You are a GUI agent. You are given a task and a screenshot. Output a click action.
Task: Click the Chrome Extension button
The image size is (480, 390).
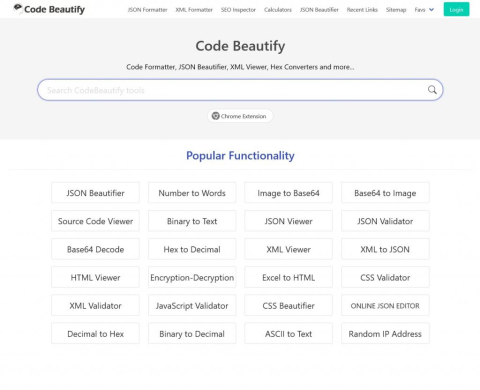(240, 116)
